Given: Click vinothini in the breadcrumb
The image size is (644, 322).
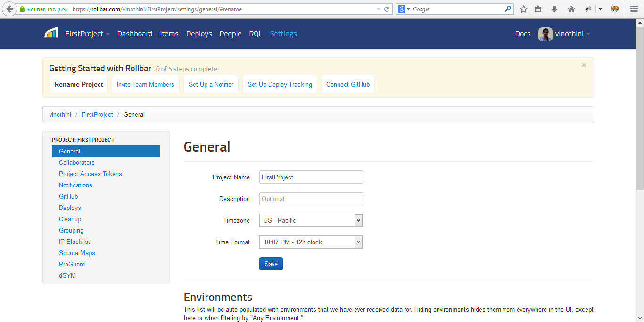Looking at the screenshot, I should pyautogui.click(x=60, y=114).
